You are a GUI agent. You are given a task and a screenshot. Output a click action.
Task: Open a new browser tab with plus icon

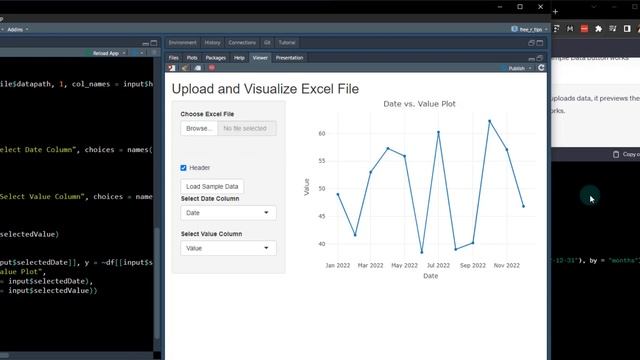[x=556, y=12]
